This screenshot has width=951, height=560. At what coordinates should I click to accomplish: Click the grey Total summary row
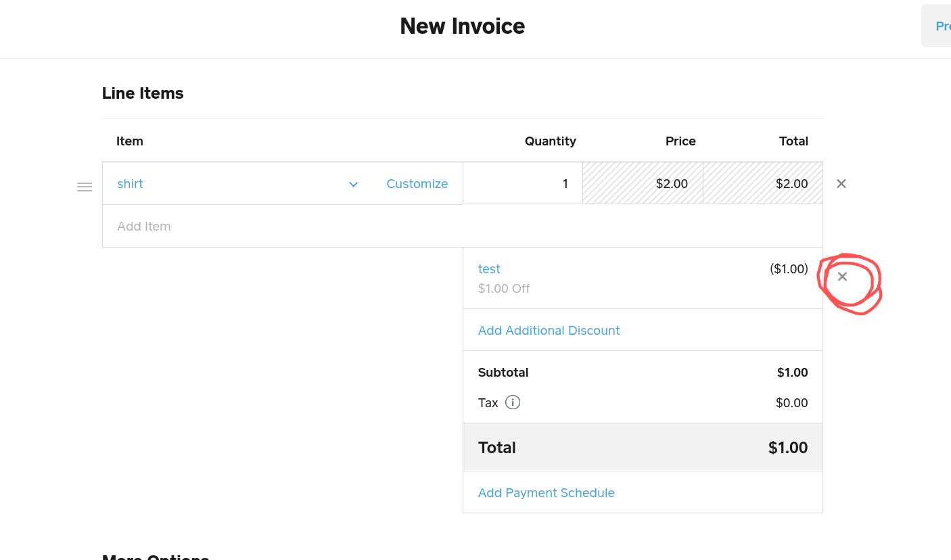(643, 448)
